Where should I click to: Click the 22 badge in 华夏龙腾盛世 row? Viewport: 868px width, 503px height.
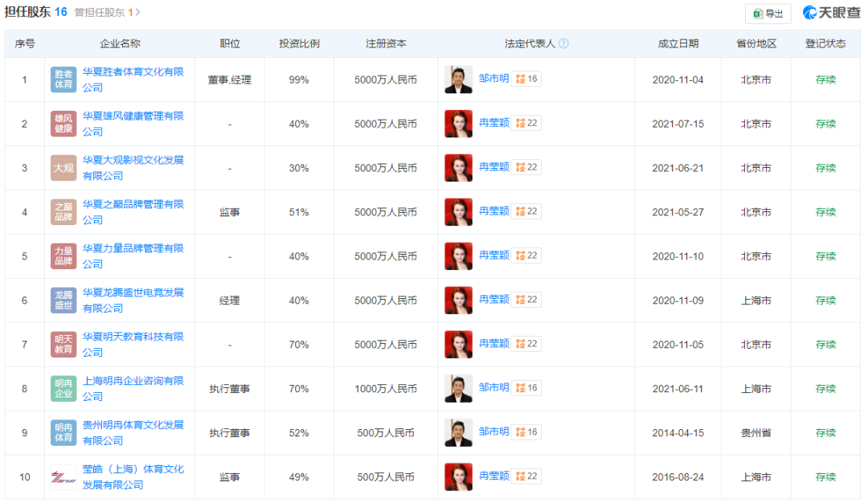click(x=526, y=300)
